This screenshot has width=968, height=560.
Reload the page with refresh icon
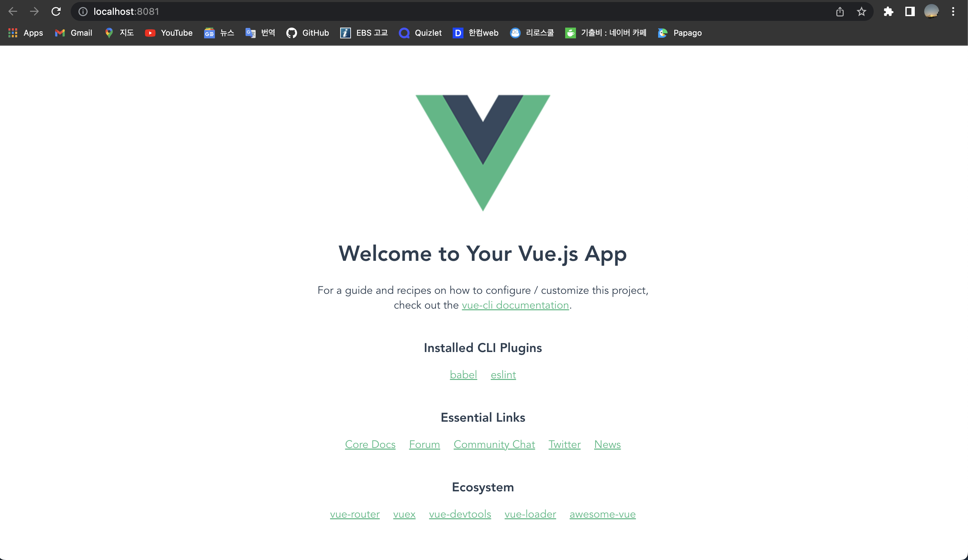(x=56, y=11)
